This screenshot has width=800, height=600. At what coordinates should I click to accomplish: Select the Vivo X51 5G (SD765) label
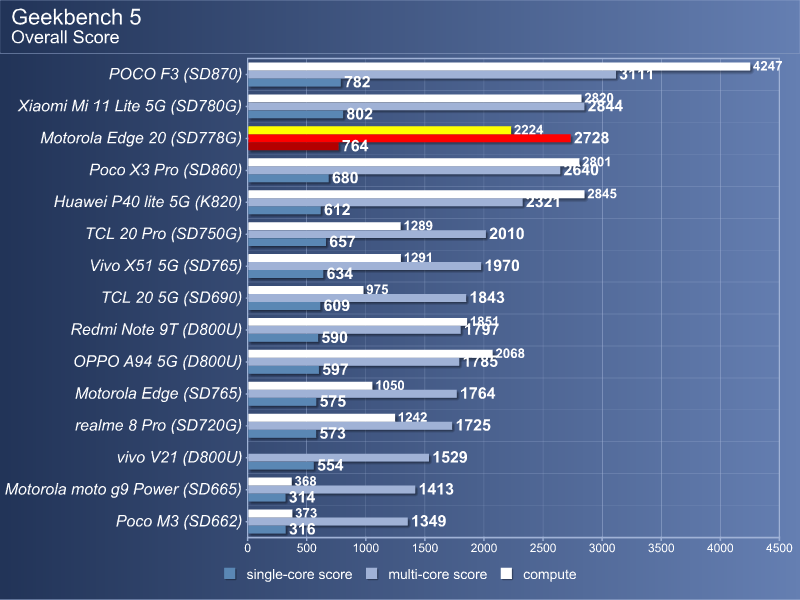(166, 266)
